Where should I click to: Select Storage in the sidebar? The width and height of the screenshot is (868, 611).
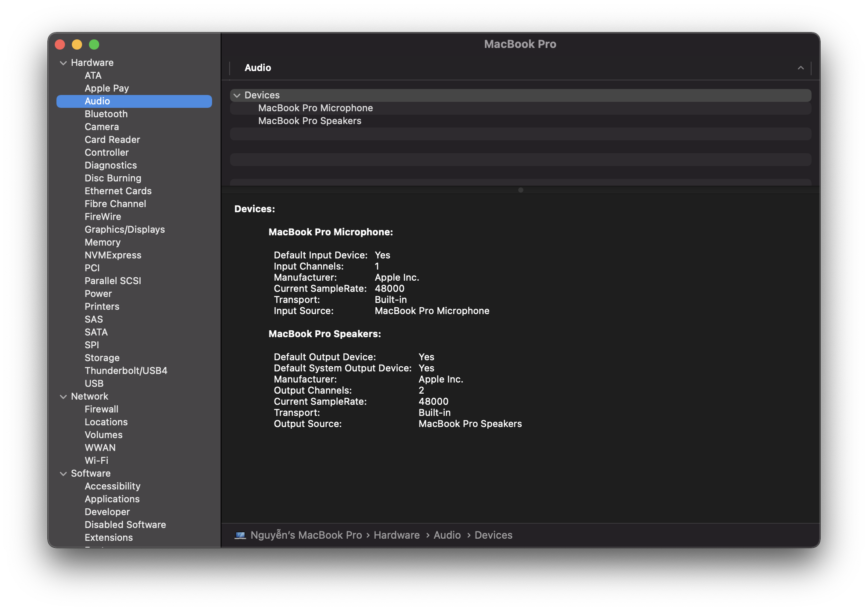(x=102, y=358)
